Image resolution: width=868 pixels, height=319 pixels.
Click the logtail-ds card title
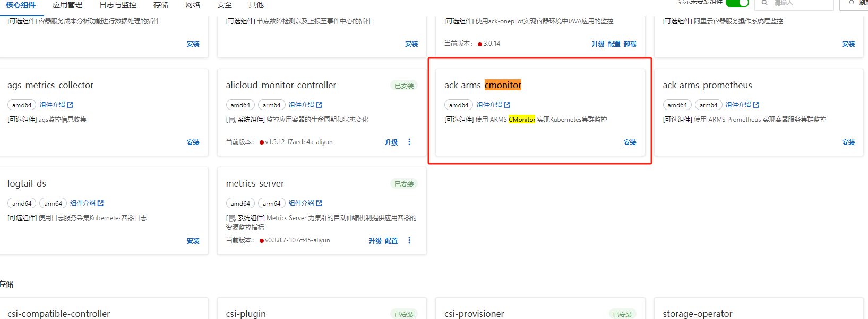[x=27, y=183]
